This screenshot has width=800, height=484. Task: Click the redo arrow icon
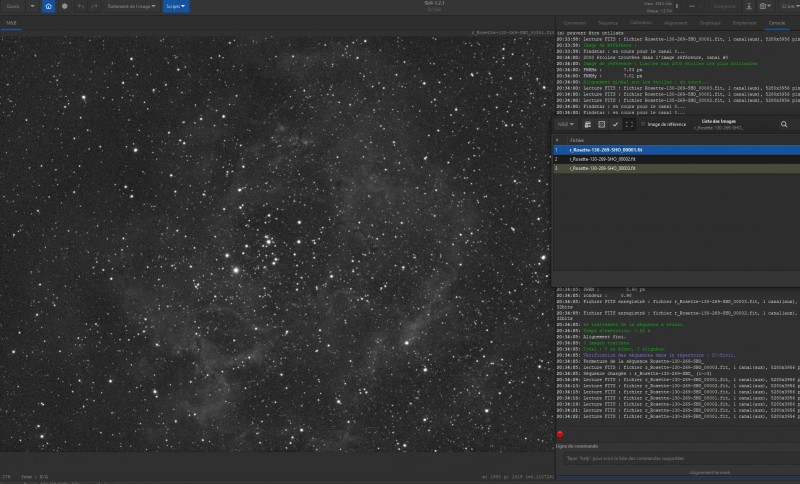(x=94, y=6)
